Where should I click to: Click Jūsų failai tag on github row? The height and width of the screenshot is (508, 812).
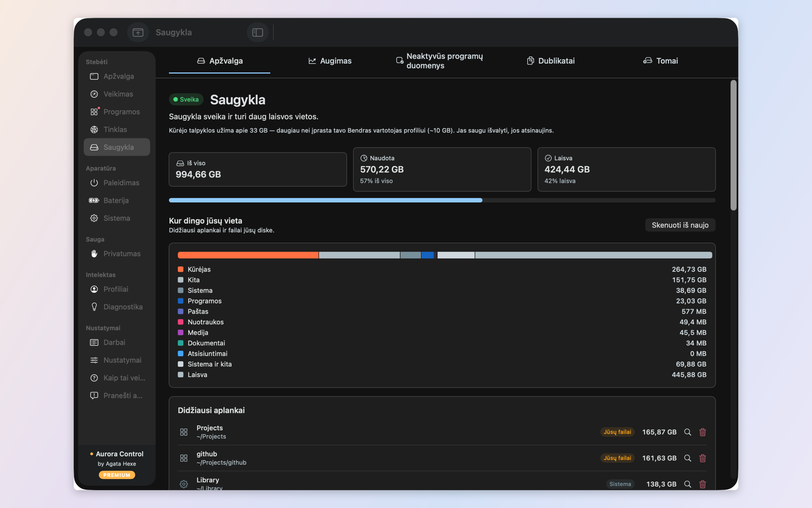click(x=617, y=458)
